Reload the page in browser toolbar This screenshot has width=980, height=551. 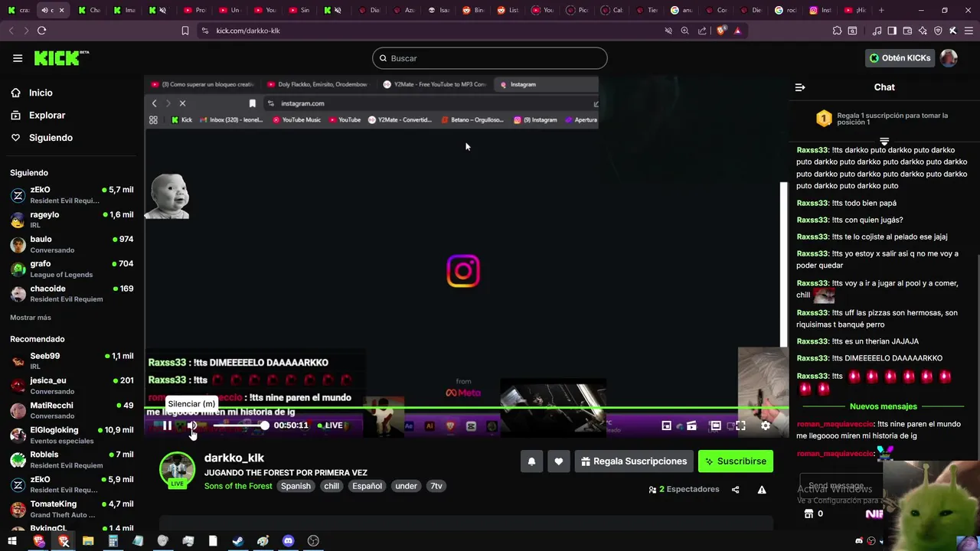(41, 31)
